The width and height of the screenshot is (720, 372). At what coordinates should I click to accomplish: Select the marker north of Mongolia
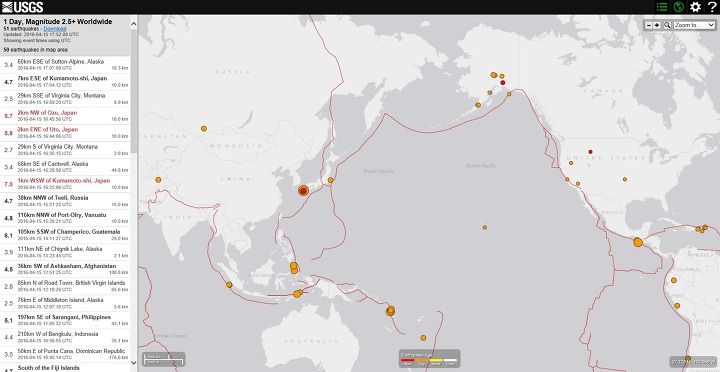204,129
